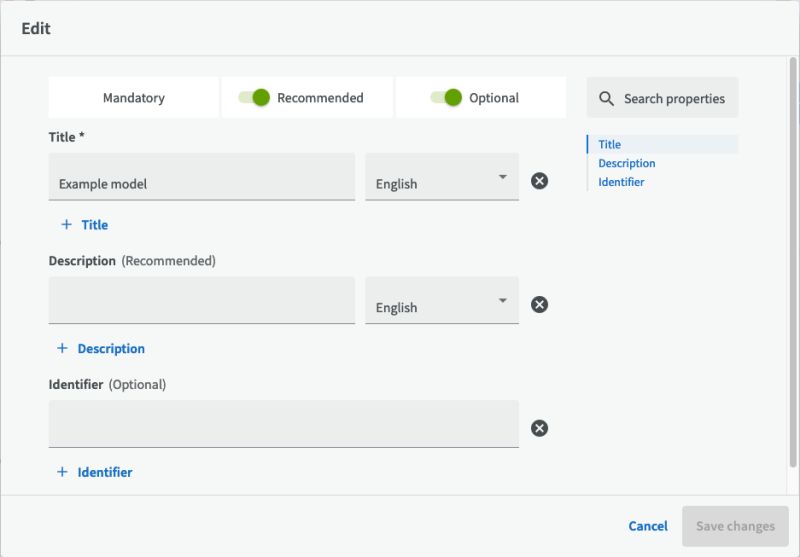This screenshot has height=557, width=800.
Task: Remove the Identifier field with X icon
Action: 539,428
